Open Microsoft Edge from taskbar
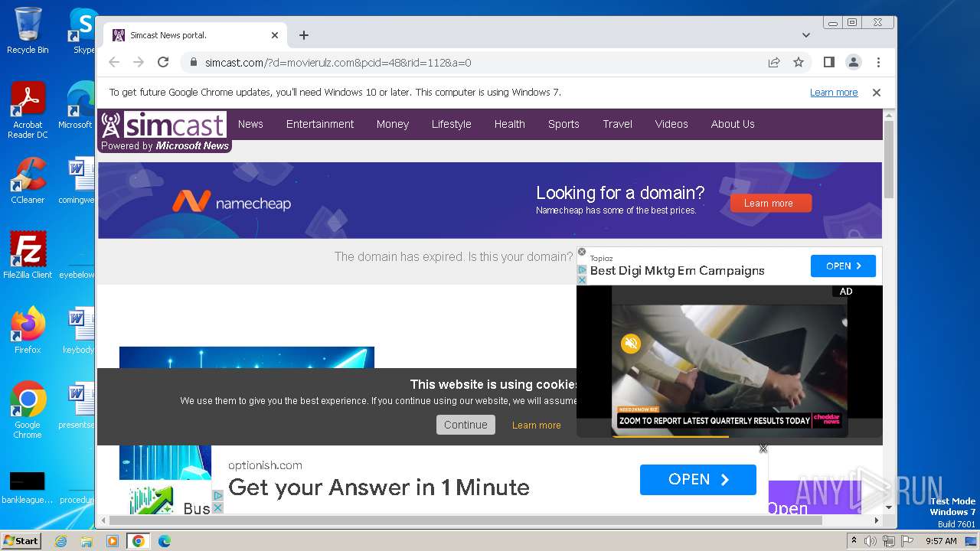The image size is (980, 551). (164, 541)
